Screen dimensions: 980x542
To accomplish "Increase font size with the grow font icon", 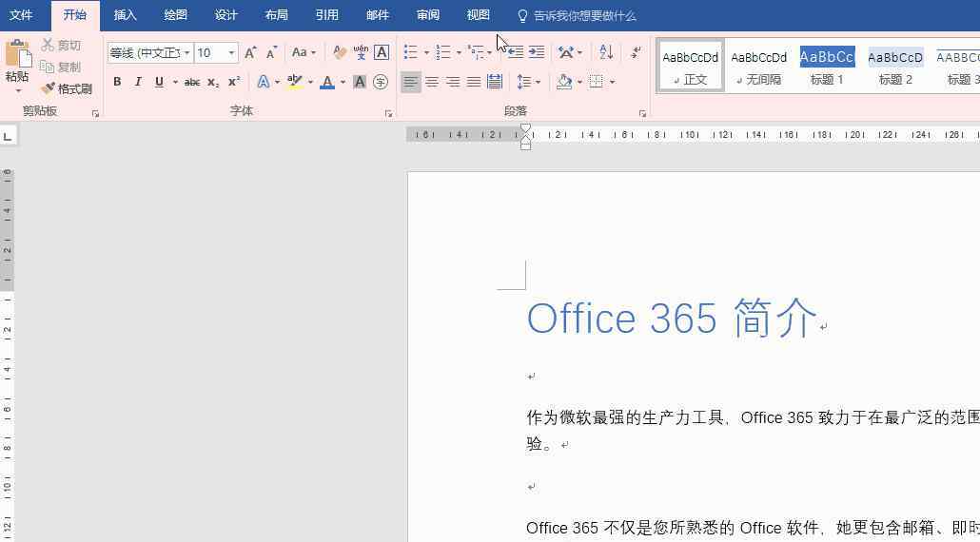I will coord(250,52).
